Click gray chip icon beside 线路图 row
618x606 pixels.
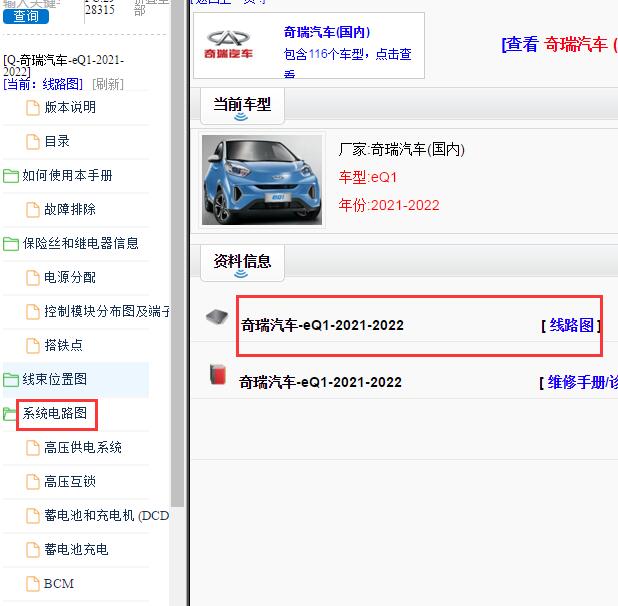click(217, 317)
